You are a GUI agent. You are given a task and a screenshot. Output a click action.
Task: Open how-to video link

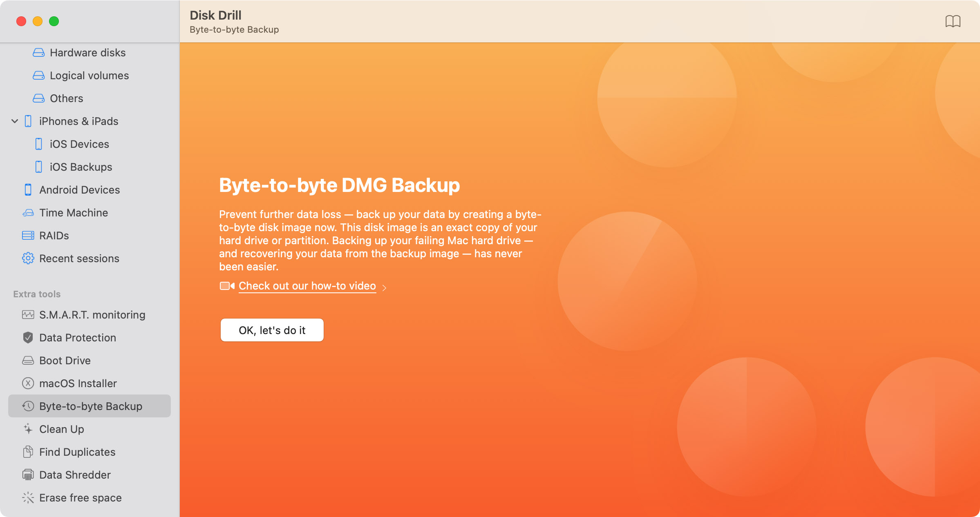(x=307, y=286)
